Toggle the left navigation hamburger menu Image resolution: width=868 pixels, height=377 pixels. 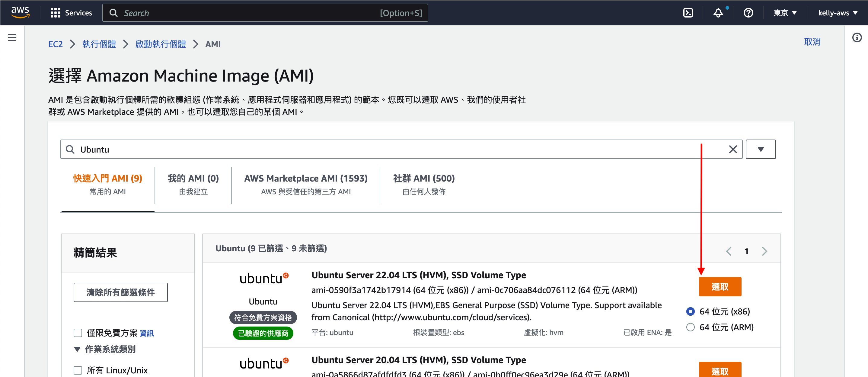(x=12, y=37)
